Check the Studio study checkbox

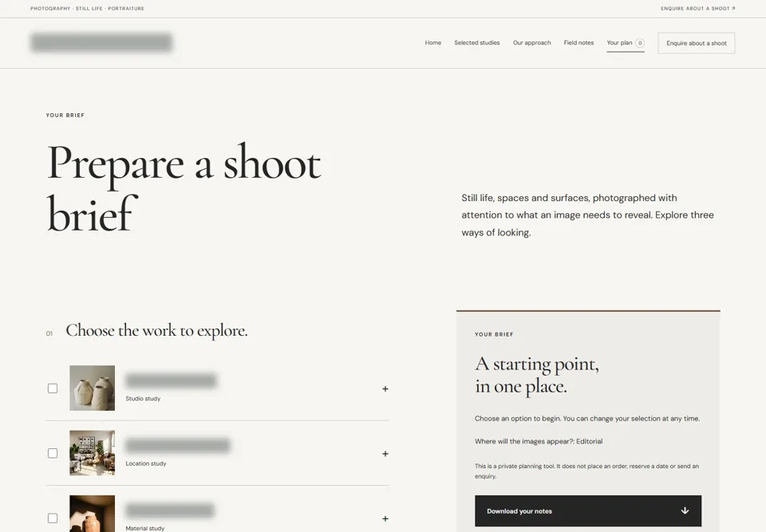[x=53, y=388]
